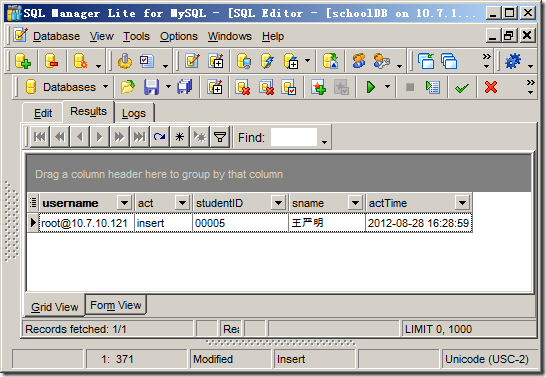The height and width of the screenshot is (377, 546).
Task: Expand the act column filter dropdown
Action: (x=182, y=203)
